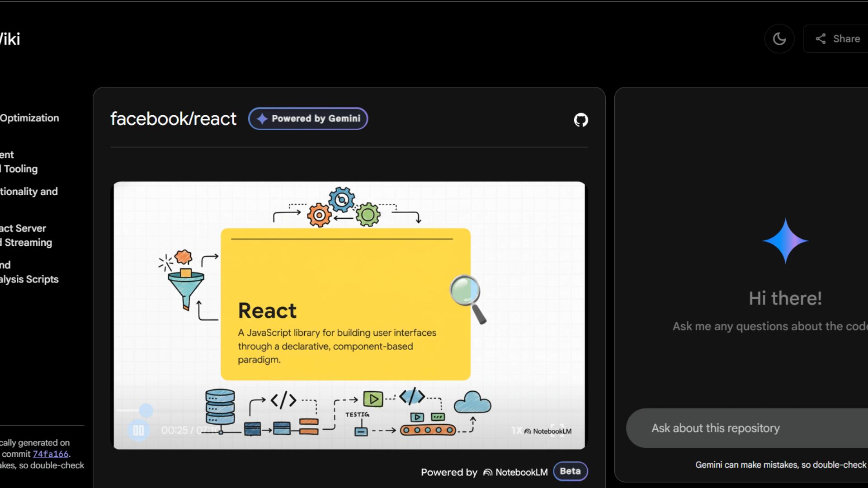Click the Beta badge
Screen dimensions: 868x488
click(570, 471)
